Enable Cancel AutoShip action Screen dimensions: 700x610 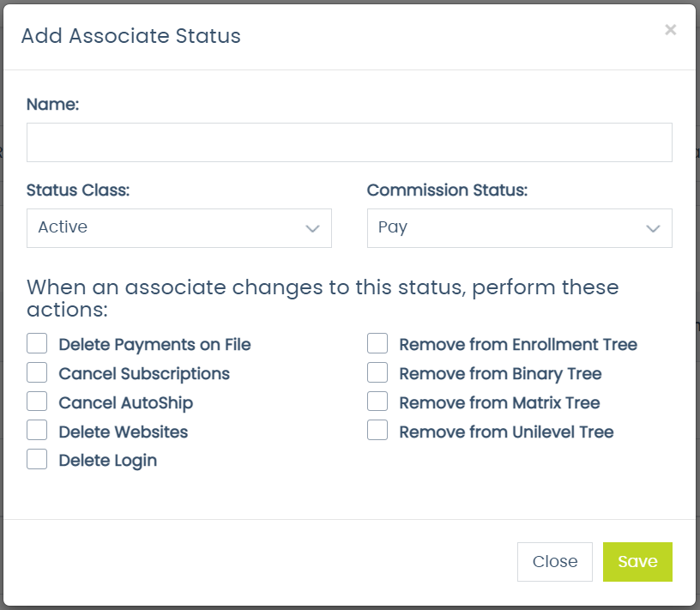point(37,402)
